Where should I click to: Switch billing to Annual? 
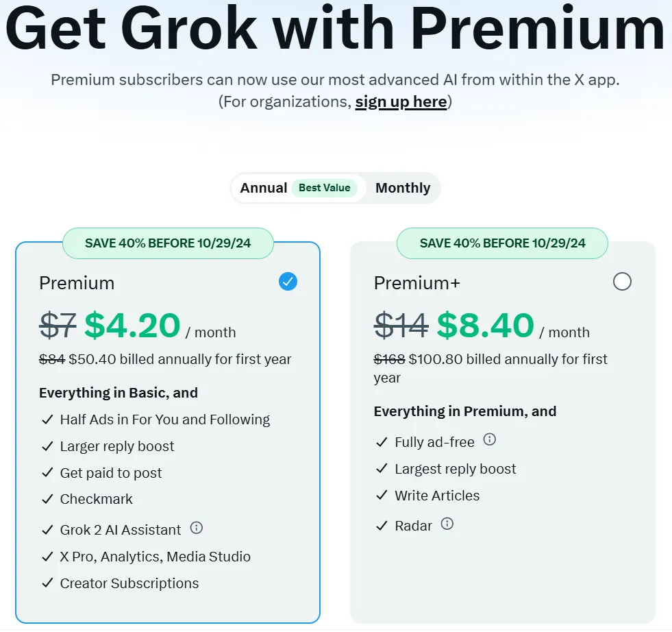coord(264,188)
